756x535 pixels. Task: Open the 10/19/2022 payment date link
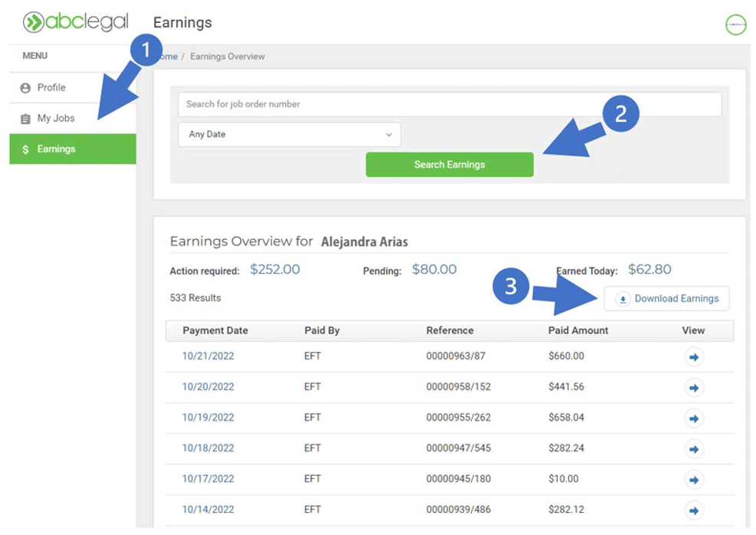[x=208, y=418]
